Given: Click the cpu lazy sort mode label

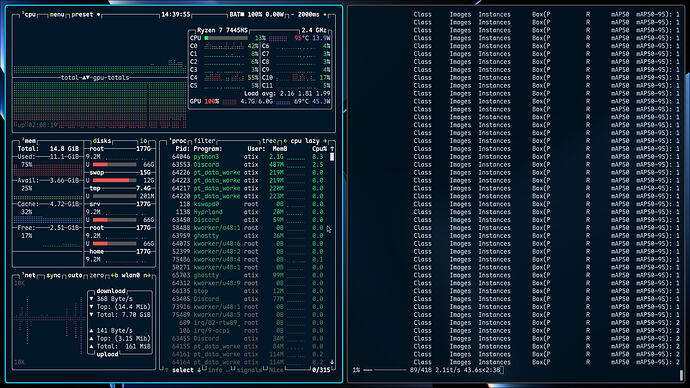Looking at the screenshot, I should pos(305,141).
